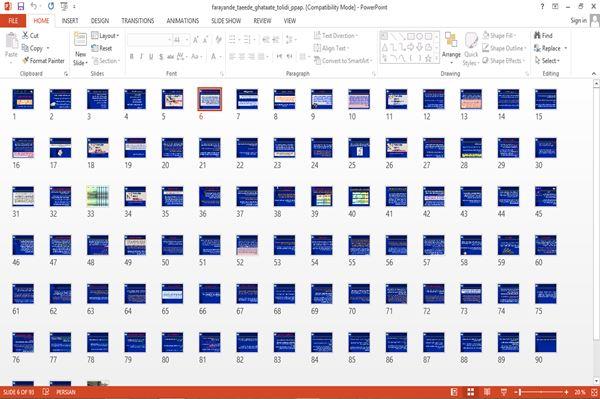Fit slides to the current window
This screenshot has width=600, height=399.
pyautogui.click(x=594, y=392)
